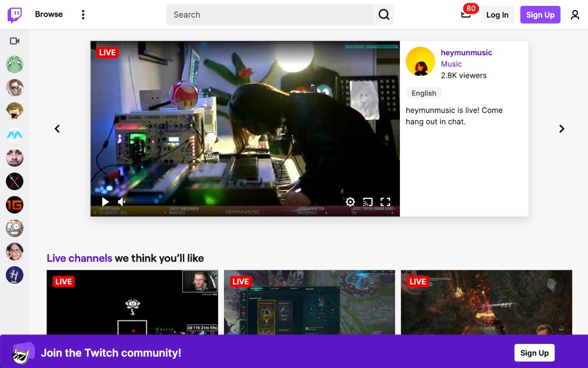The width and height of the screenshot is (588, 368).
Task: Enter fullscreen mode on the video player
Action: pyautogui.click(x=386, y=202)
